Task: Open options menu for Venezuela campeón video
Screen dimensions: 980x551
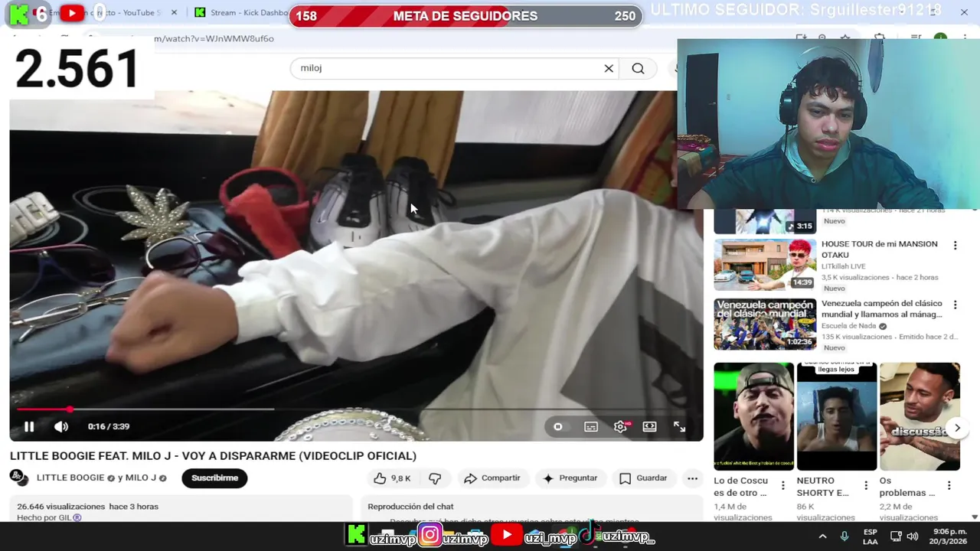Action: [955, 305]
